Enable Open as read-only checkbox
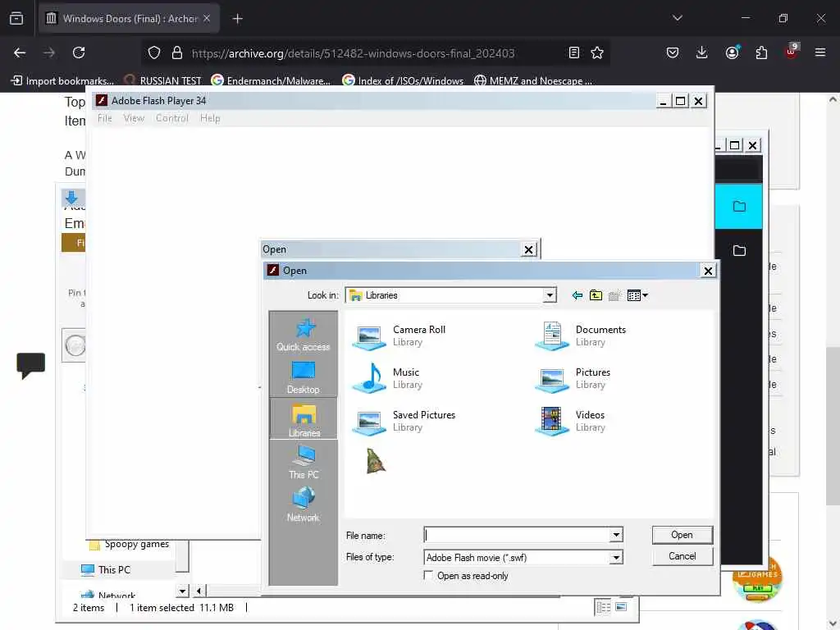 [428, 575]
